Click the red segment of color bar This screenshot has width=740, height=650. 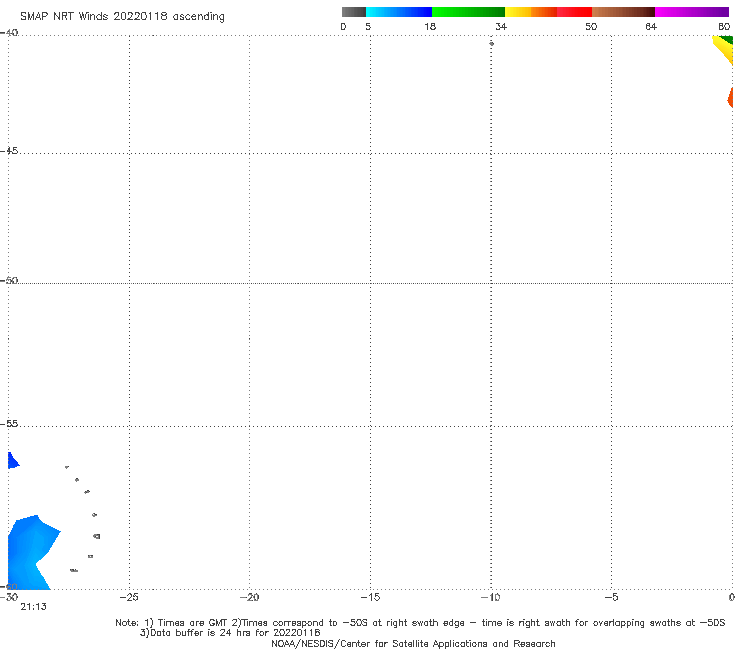pyautogui.click(x=575, y=12)
